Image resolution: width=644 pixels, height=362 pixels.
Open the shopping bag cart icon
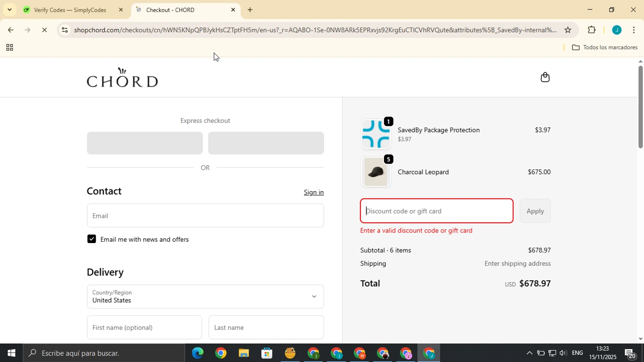pos(545,77)
